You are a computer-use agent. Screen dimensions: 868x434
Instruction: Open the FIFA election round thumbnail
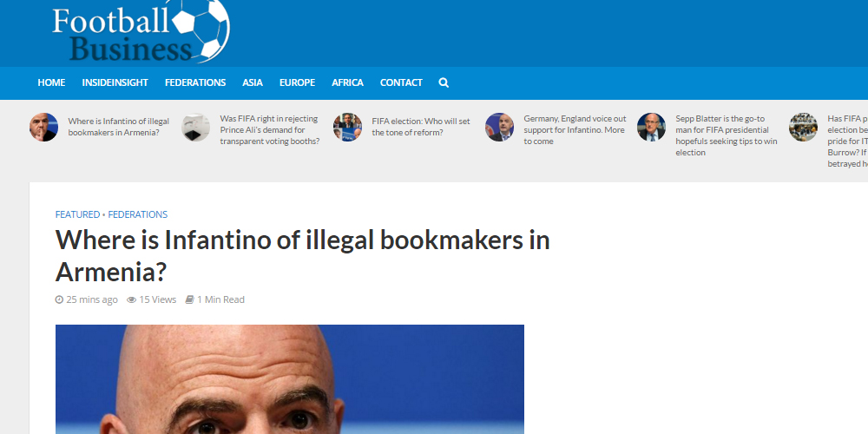(348, 128)
